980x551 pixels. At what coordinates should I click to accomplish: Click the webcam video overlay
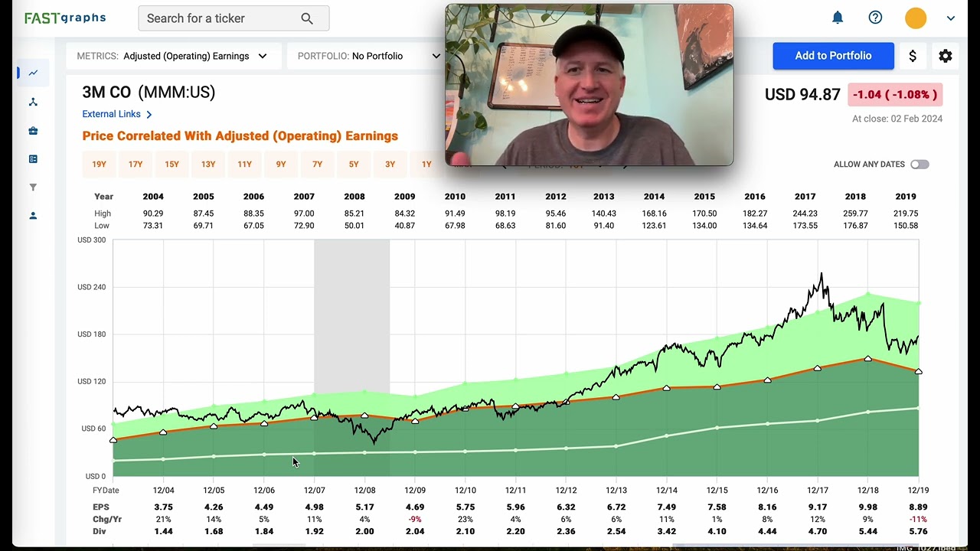(x=589, y=85)
